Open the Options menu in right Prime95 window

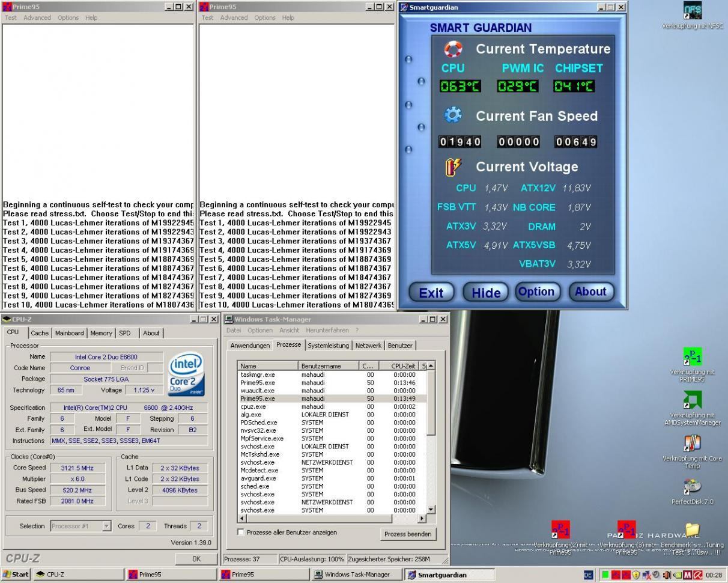pos(265,17)
